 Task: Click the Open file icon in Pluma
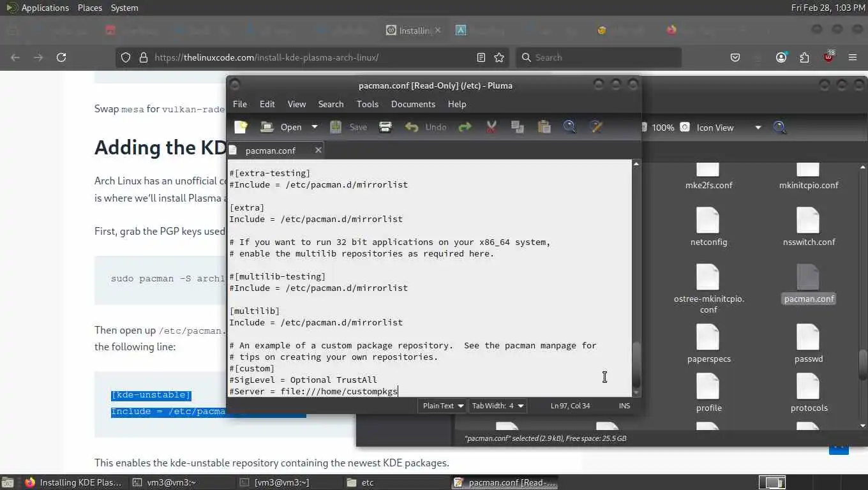(267, 127)
